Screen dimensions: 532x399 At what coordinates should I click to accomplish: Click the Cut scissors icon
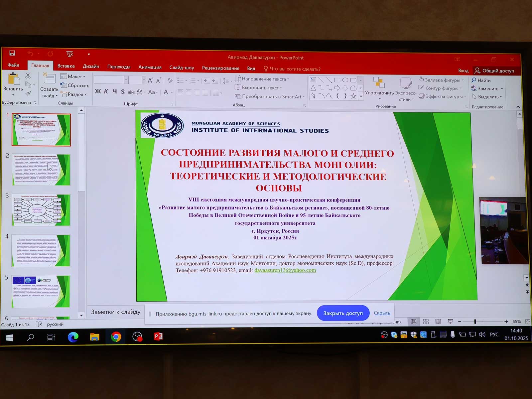pyautogui.click(x=28, y=76)
